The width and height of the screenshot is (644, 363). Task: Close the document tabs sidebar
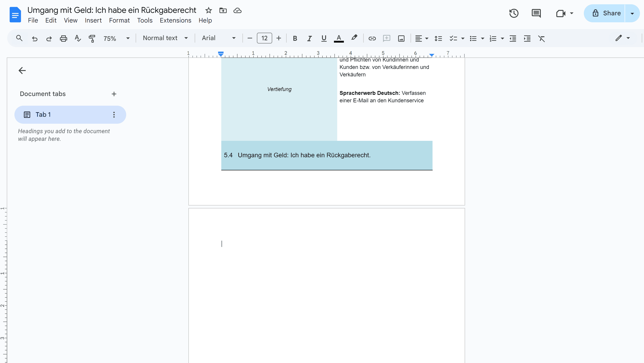click(x=22, y=71)
